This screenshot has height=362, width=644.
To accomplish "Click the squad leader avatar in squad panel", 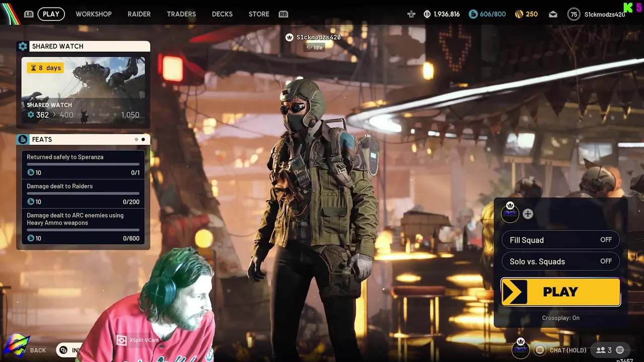I will (x=510, y=213).
